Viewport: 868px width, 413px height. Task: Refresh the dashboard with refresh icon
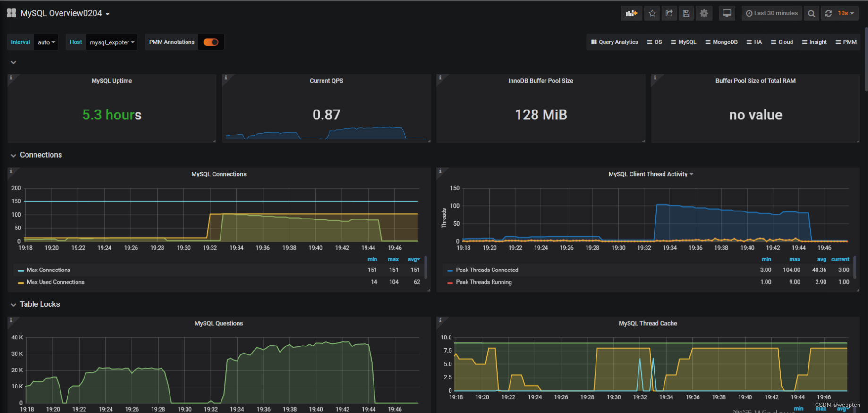pos(828,13)
